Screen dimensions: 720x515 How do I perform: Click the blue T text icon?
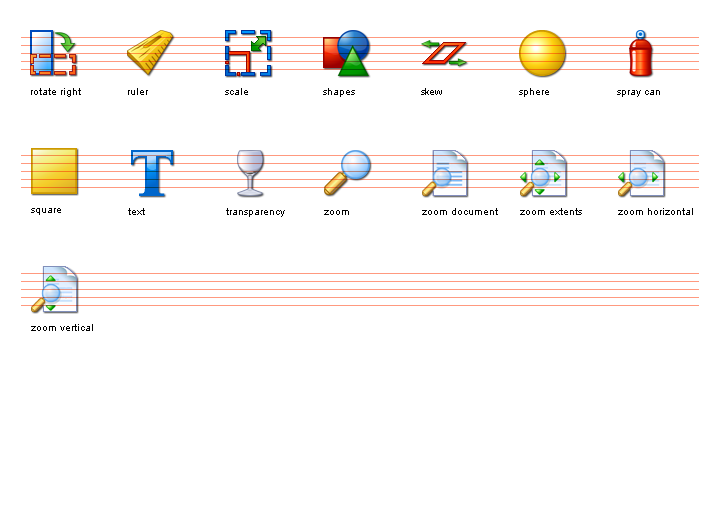(x=152, y=173)
